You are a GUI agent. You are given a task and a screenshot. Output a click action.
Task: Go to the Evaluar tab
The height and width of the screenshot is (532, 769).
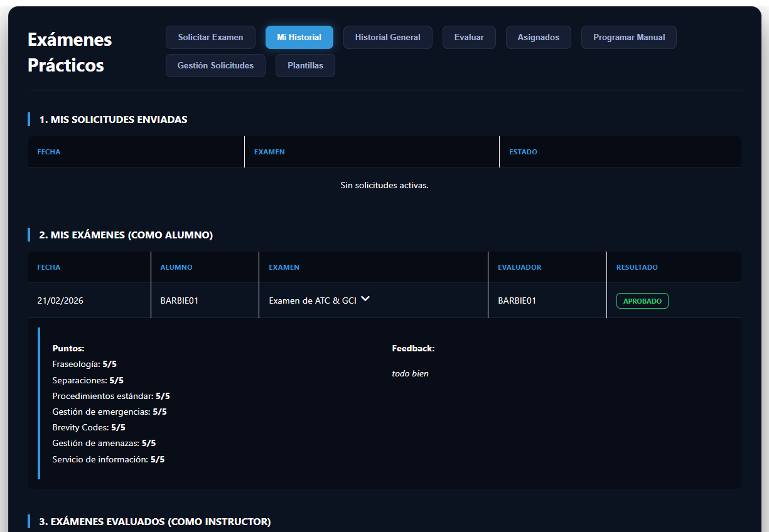[x=469, y=38]
